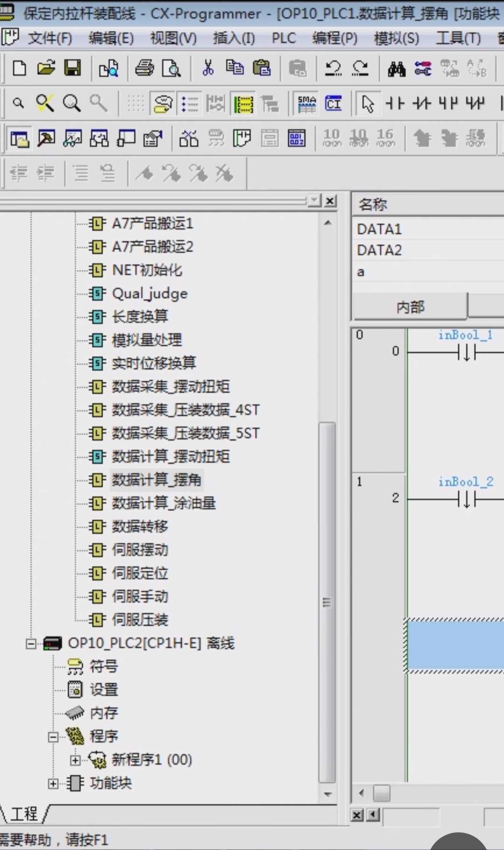Click the Undo arrow icon
504x850 pixels.
coord(333,69)
